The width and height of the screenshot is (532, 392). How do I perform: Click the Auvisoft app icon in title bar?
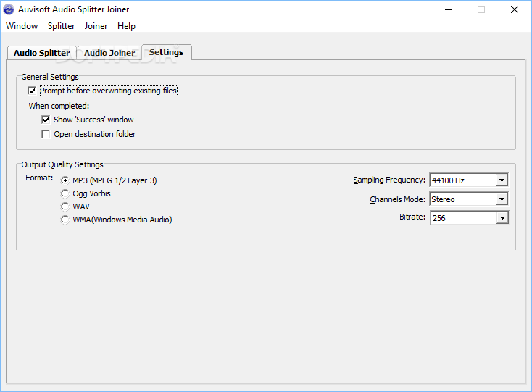(9, 9)
